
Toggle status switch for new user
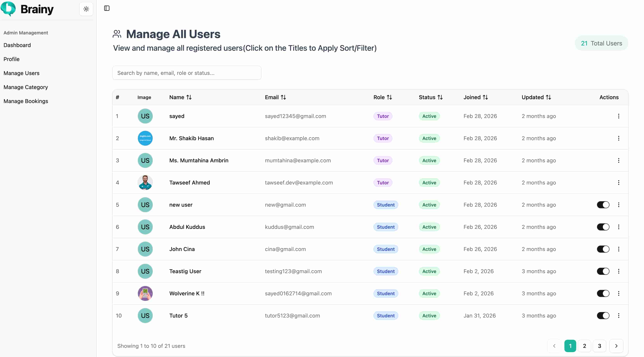[603, 205]
